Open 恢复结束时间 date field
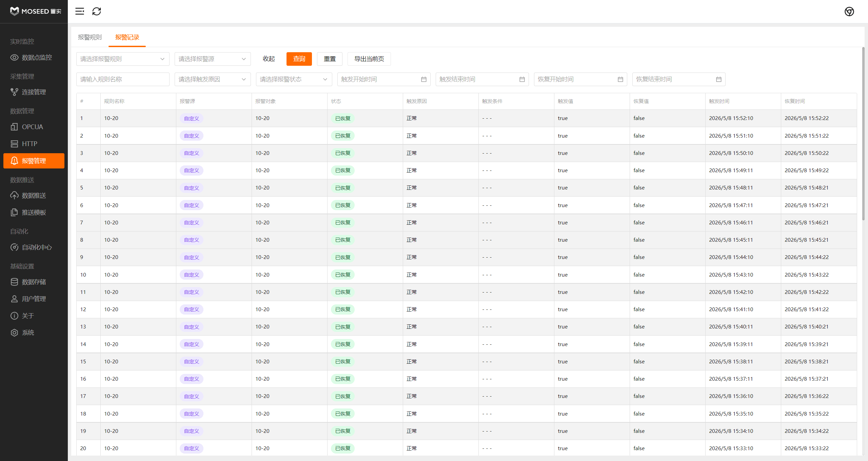The width and height of the screenshot is (868, 461). tap(679, 79)
